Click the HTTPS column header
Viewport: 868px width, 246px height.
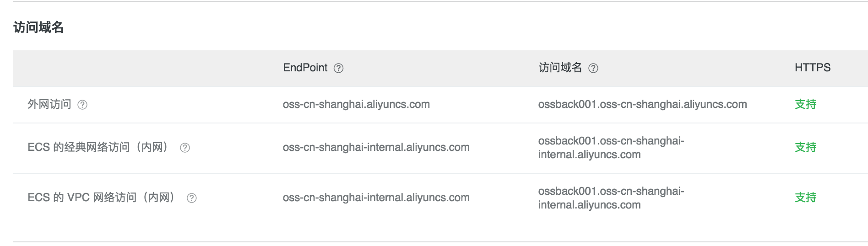pos(812,68)
